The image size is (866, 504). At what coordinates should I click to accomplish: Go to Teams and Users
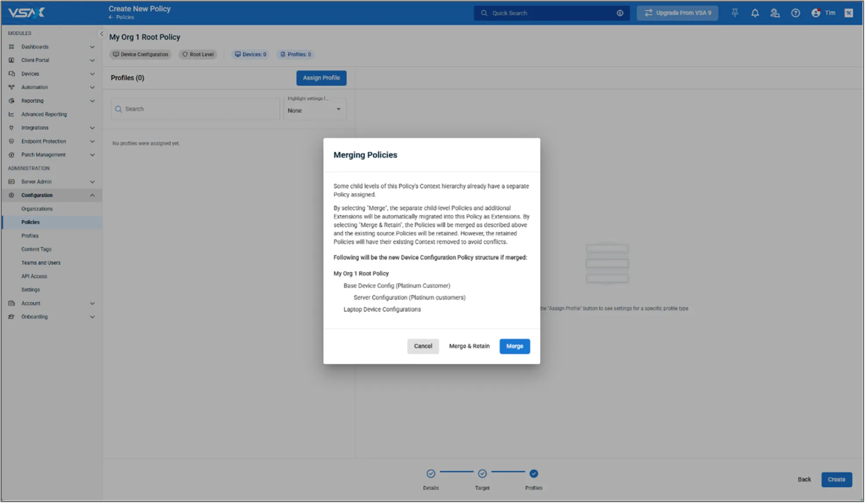tap(41, 263)
